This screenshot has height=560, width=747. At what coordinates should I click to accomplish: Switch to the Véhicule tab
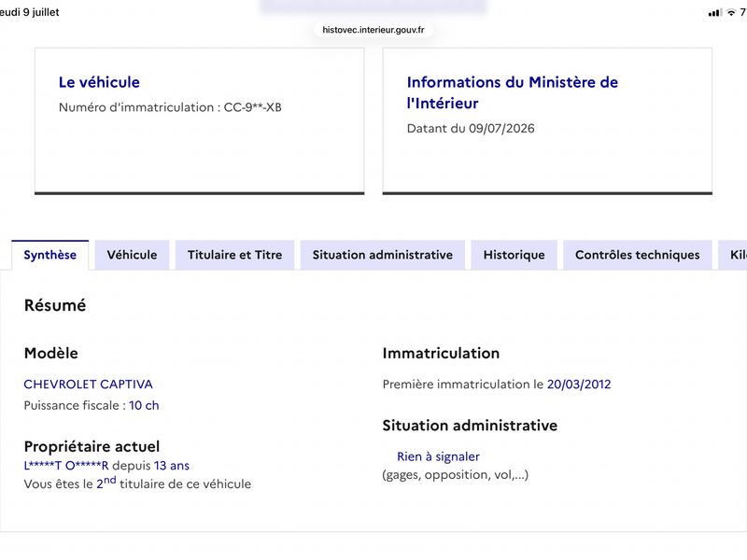click(132, 255)
